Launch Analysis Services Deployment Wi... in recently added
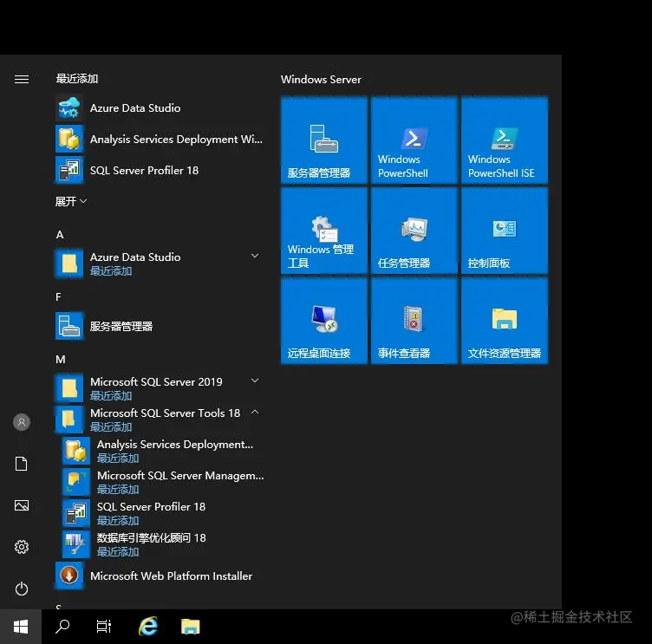This screenshot has width=652, height=644. click(x=160, y=140)
